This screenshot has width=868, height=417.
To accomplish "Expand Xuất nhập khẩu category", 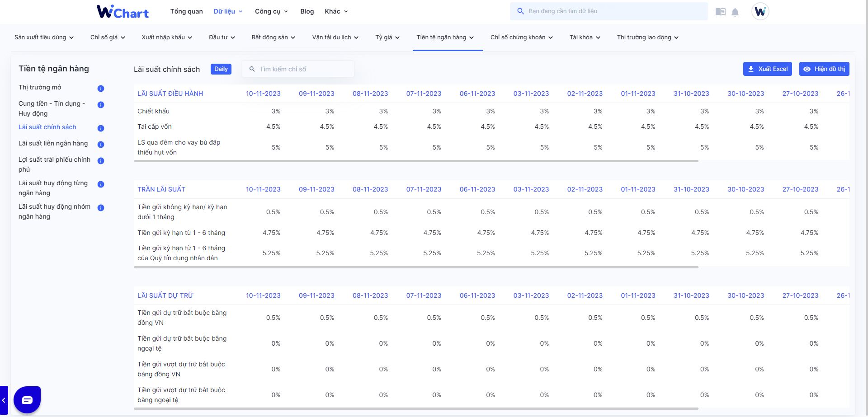I will (x=167, y=37).
